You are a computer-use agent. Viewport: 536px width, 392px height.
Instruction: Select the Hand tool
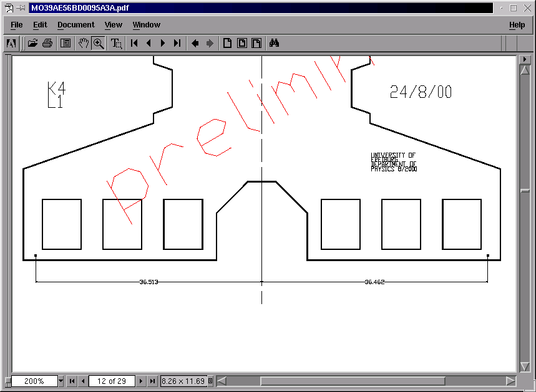(x=84, y=44)
